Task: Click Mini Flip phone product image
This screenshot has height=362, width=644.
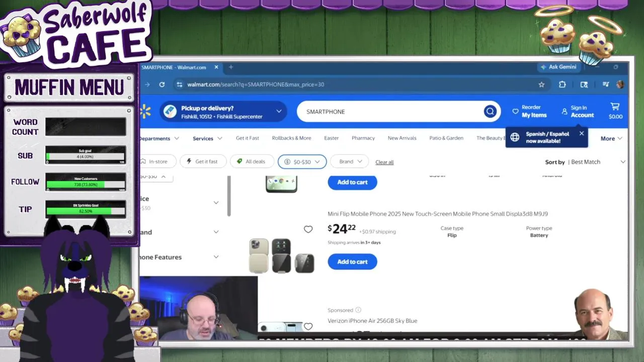Action: pyautogui.click(x=282, y=255)
